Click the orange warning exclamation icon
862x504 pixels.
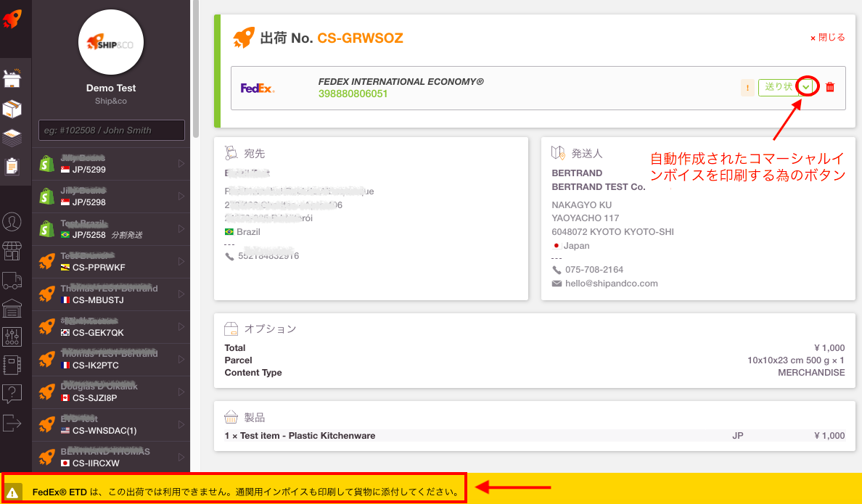(747, 87)
